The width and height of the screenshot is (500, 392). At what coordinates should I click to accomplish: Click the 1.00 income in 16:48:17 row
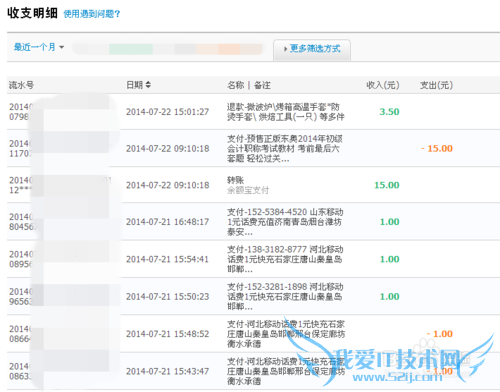tap(390, 222)
